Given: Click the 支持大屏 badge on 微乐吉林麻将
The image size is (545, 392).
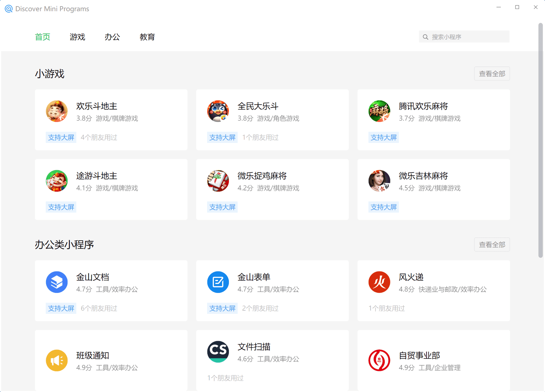Looking at the screenshot, I should [384, 207].
